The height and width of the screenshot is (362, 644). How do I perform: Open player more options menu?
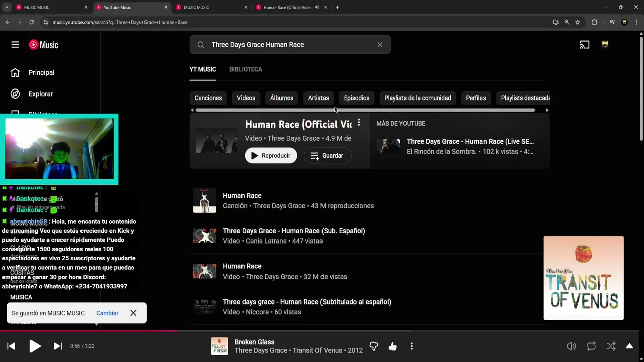(412, 346)
